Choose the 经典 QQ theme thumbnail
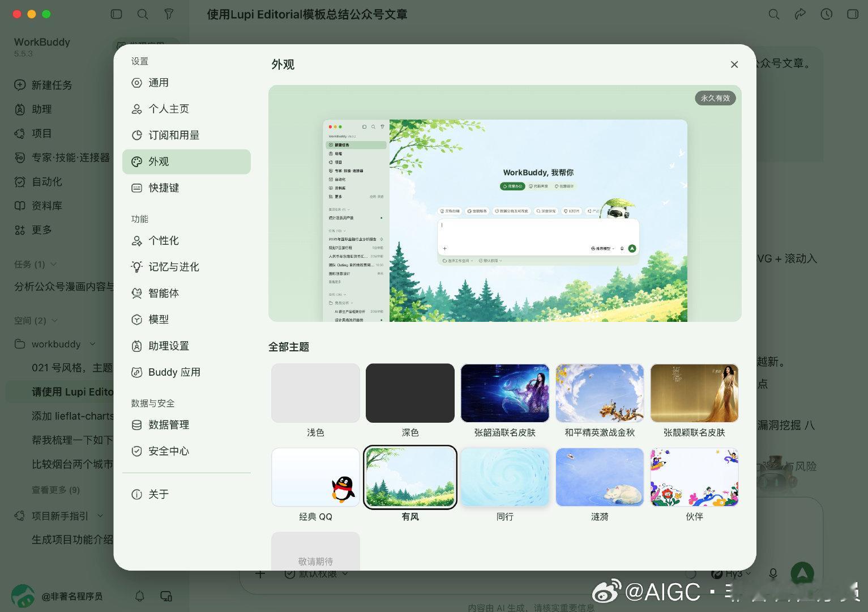The height and width of the screenshot is (612, 868). (315, 477)
